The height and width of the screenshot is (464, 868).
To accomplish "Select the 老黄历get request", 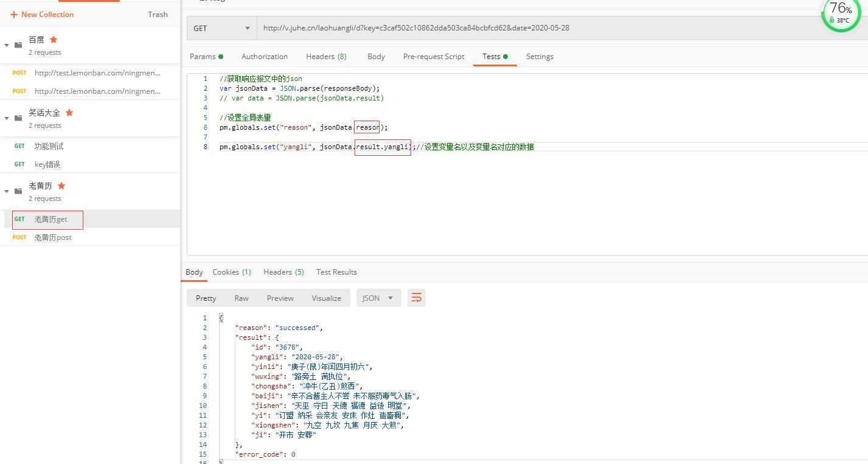I will tap(90, 219).
